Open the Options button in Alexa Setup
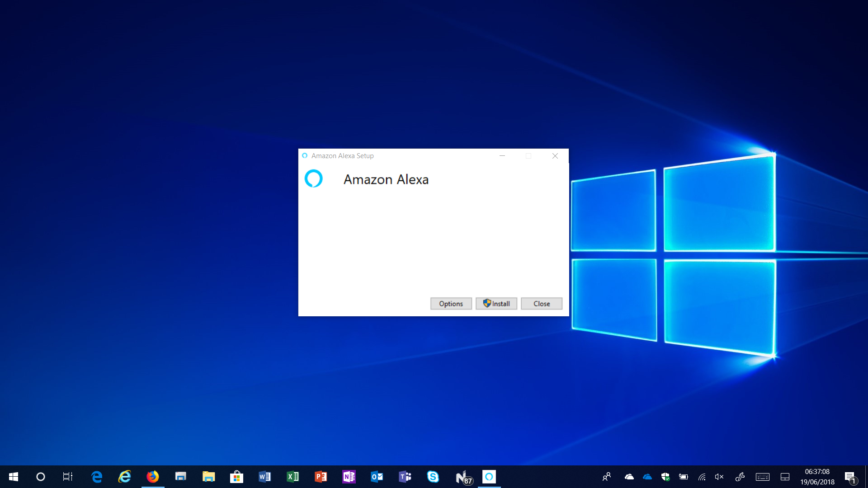The height and width of the screenshot is (488, 868). [x=451, y=304]
